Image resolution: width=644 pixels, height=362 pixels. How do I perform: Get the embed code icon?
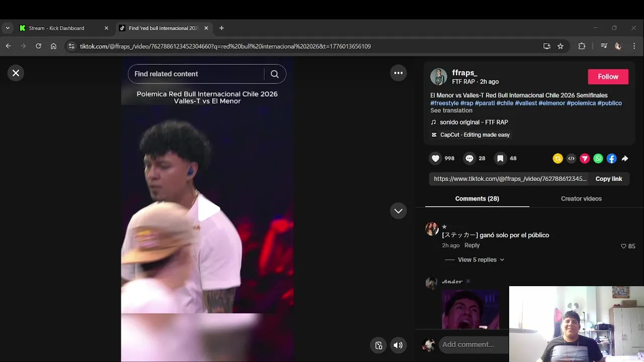[571, 158]
